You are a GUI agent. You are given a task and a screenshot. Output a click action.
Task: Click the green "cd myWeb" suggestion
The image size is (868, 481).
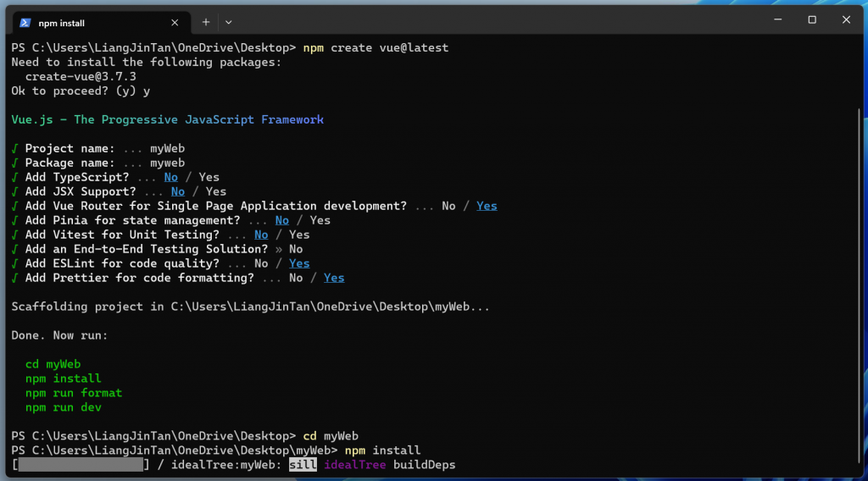click(53, 364)
